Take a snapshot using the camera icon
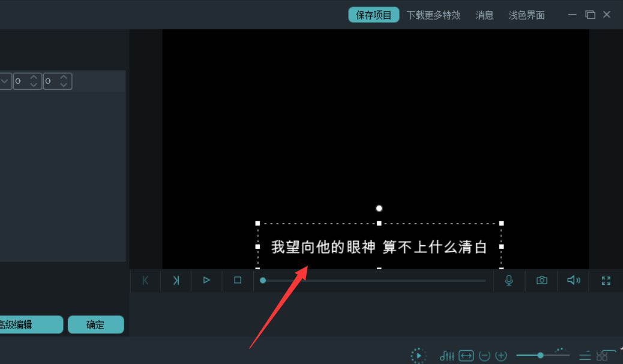 click(541, 280)
